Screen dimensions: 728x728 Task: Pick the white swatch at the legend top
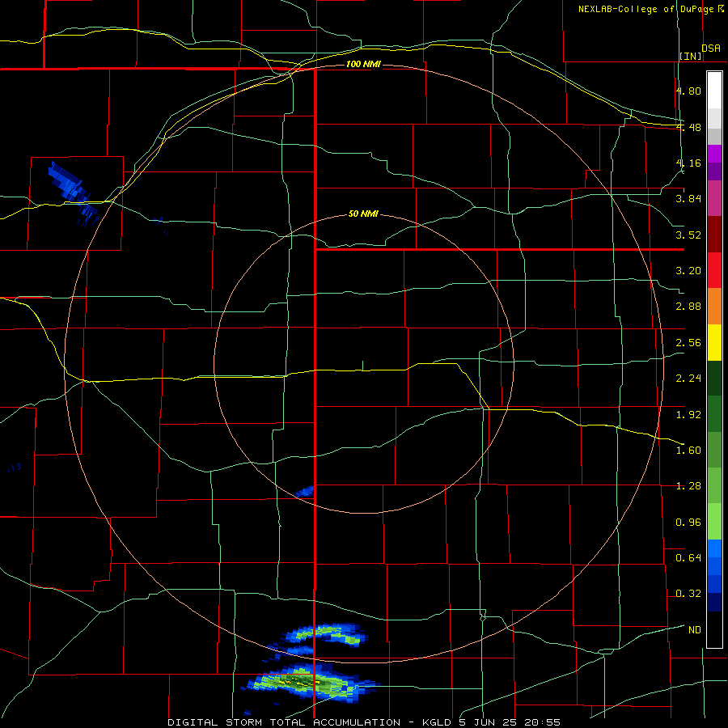(x=714, y=90)
